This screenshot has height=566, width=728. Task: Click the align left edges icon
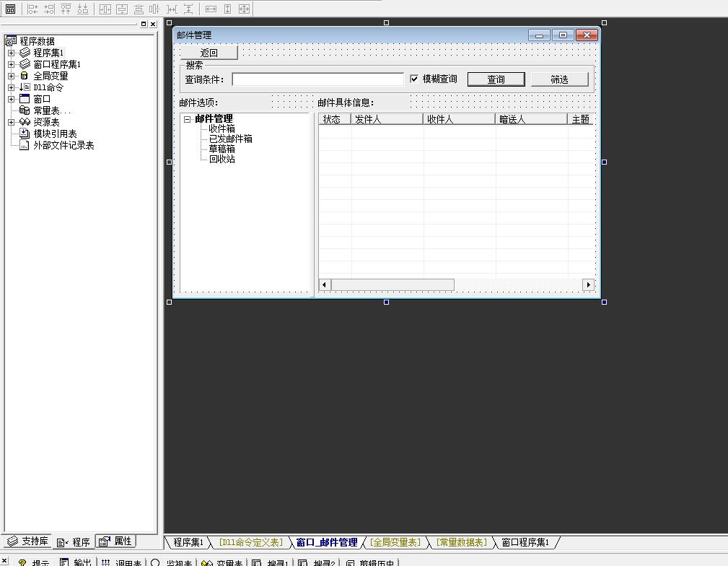point(32,9)
